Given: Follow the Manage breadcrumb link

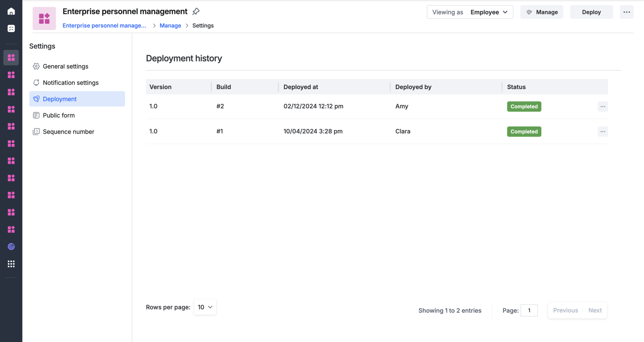Looking at the screenshot, I should click(170, 25).
